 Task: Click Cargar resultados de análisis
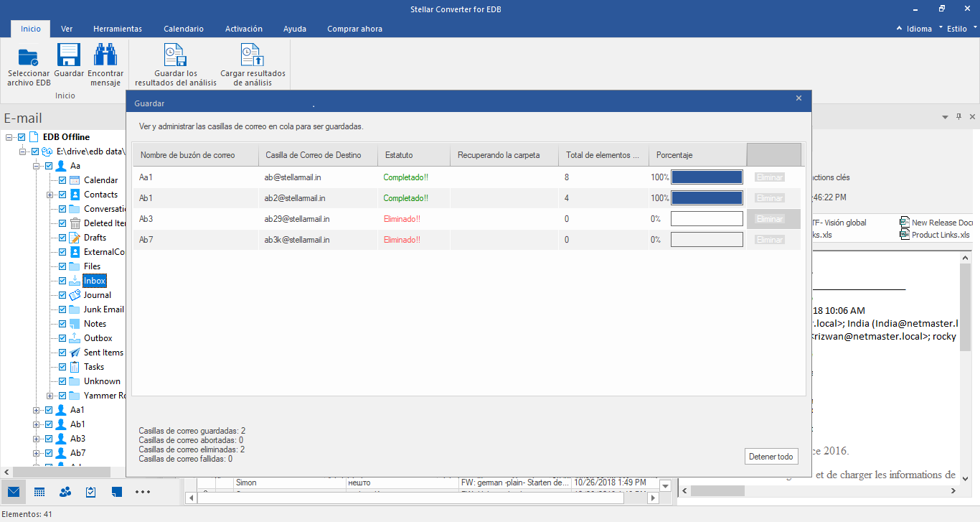(253, 65)
